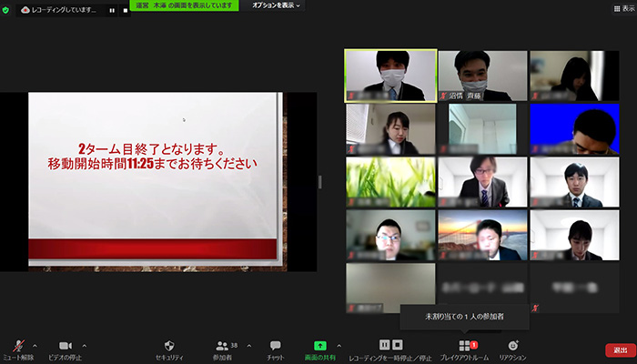
Task: Pause recording from top recording indicator
Action: tap(112, 10)
